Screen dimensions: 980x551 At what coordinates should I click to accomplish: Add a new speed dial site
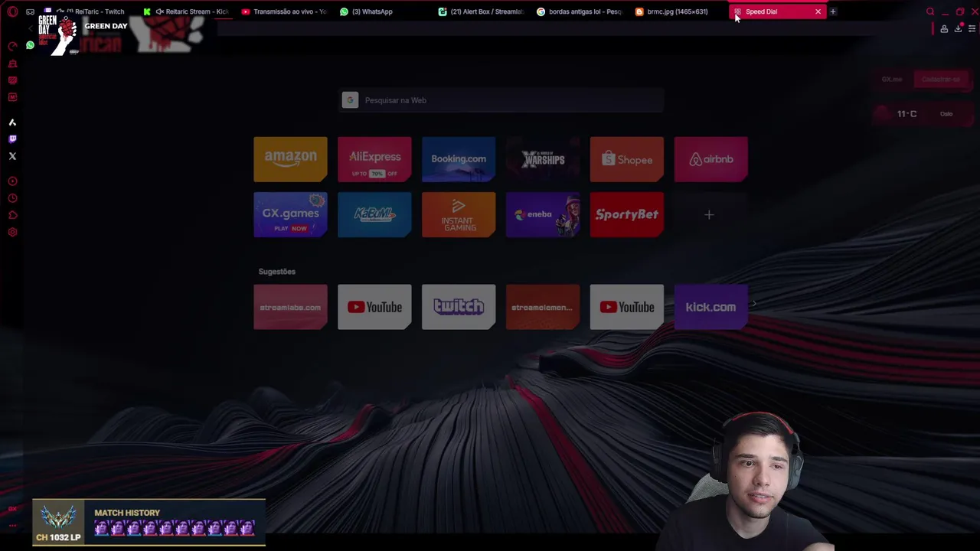coord(709,215)
